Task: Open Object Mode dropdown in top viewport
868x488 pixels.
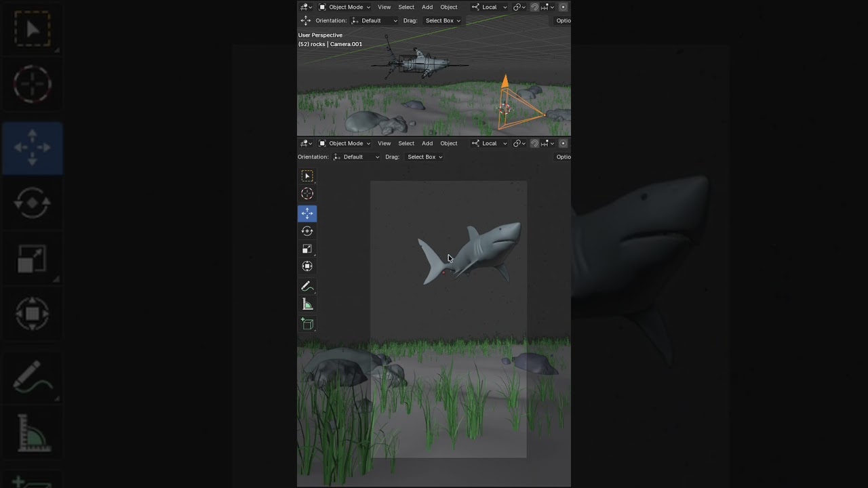Action: pyautogui.click(x=344, y=7)
